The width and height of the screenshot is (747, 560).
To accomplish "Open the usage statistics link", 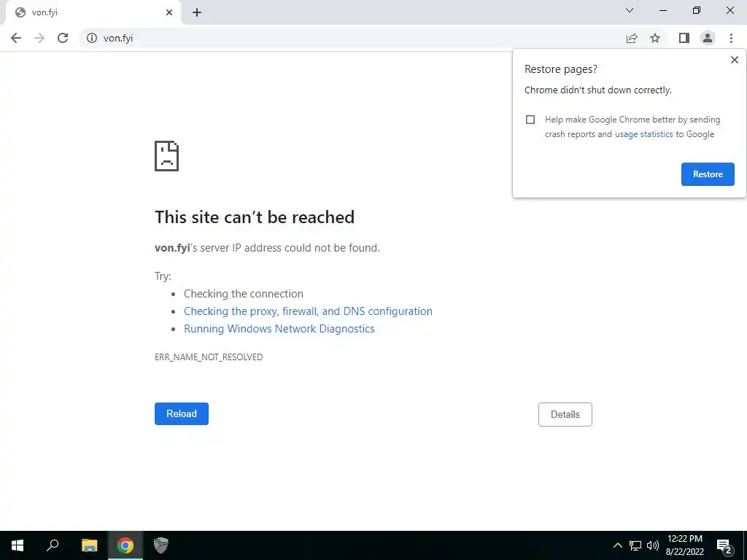I will [x=643, y=134].
